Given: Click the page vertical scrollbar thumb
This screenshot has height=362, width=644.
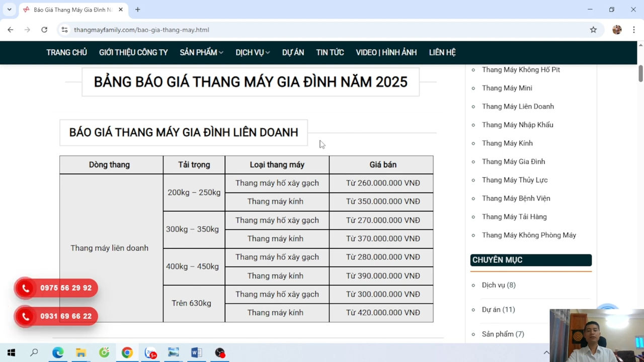Looking at the screenshot, I should point(640,73).
